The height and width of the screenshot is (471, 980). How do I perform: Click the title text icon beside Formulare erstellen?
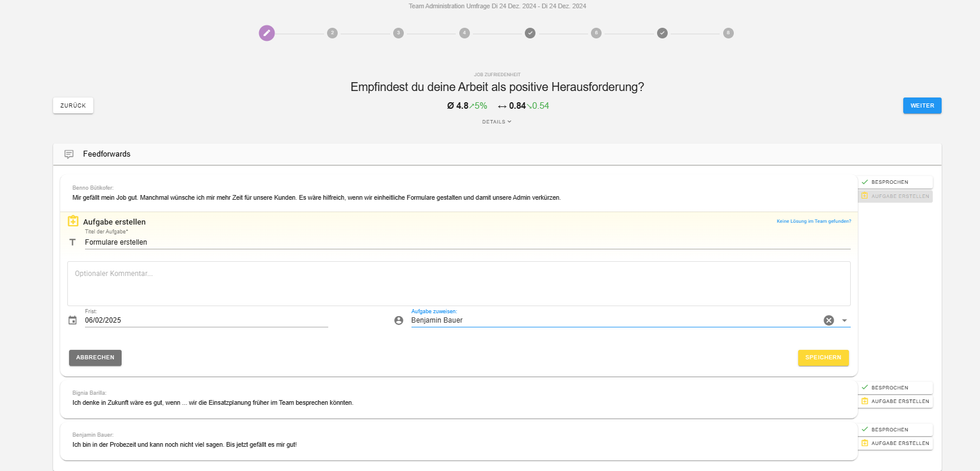(x=73, y=242)
